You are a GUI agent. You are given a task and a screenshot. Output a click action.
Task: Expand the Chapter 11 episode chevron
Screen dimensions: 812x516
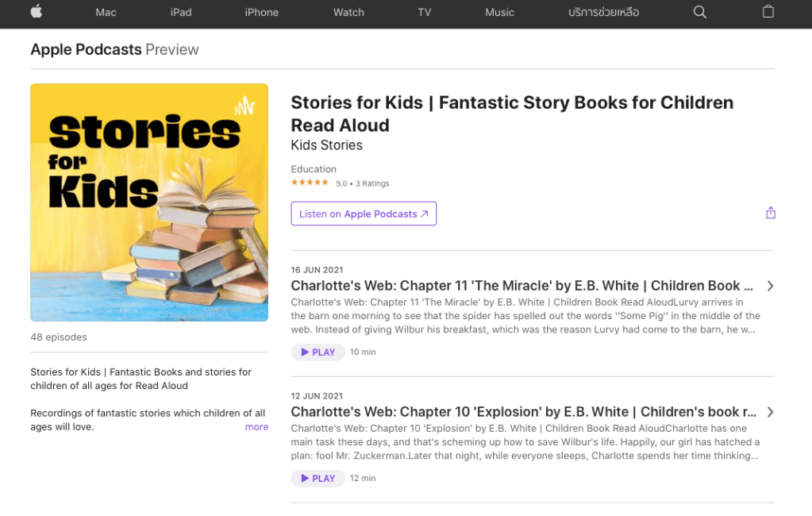pyautogui.click(x=770, y=286)
